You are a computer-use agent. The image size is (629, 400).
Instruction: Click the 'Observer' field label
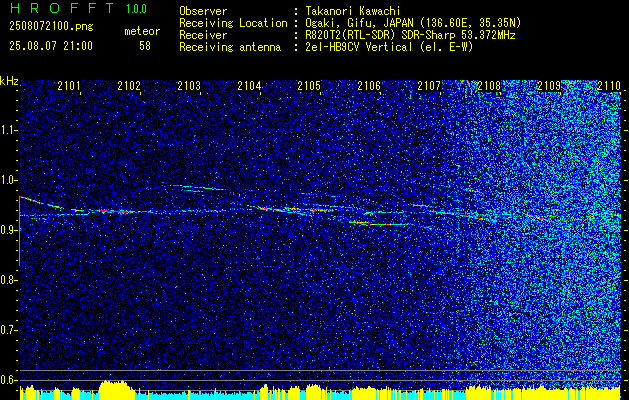point(203,11)
